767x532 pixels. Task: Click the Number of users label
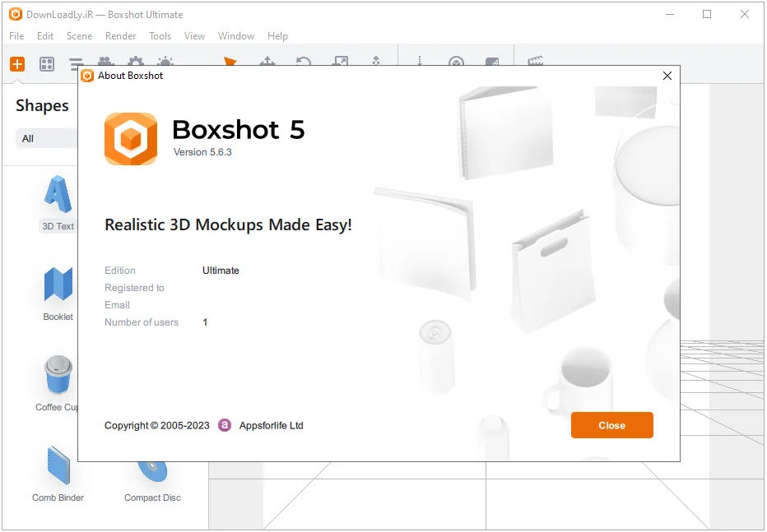142,322
